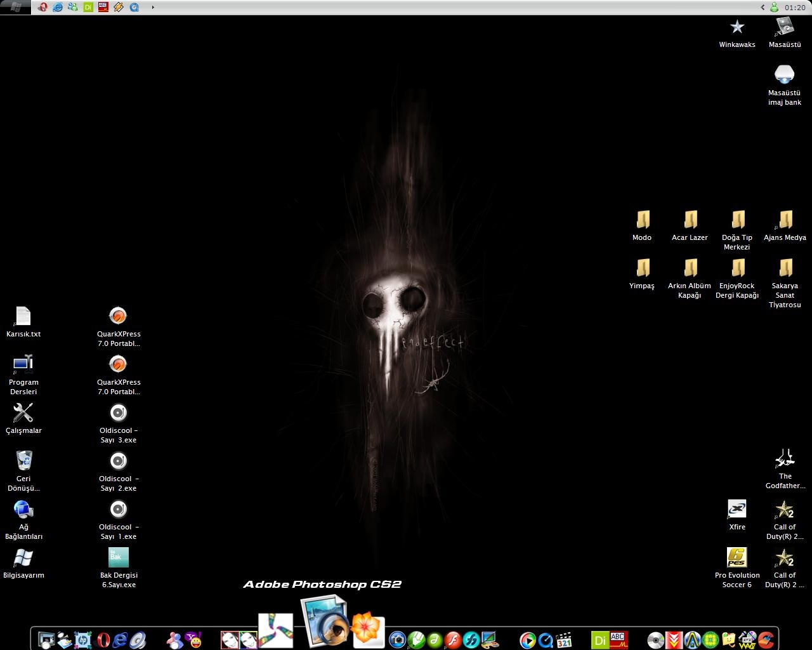Click the paint palette monitor icon in dock

(x=490, y=640)
